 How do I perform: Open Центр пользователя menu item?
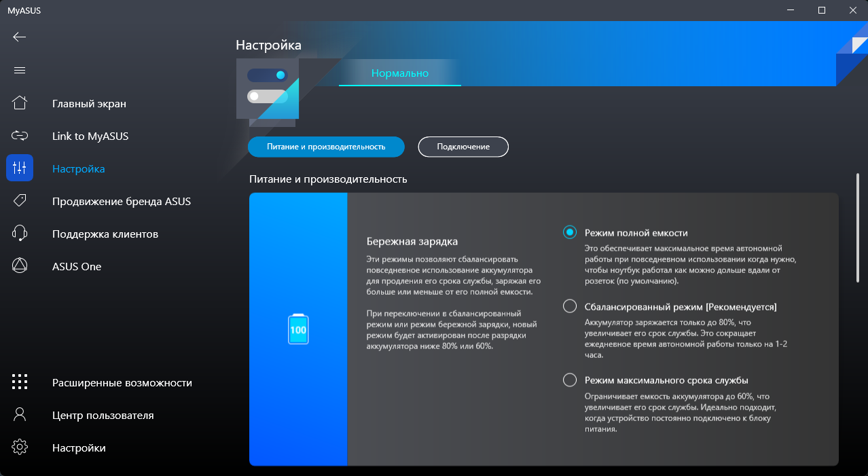pos(103,416)
